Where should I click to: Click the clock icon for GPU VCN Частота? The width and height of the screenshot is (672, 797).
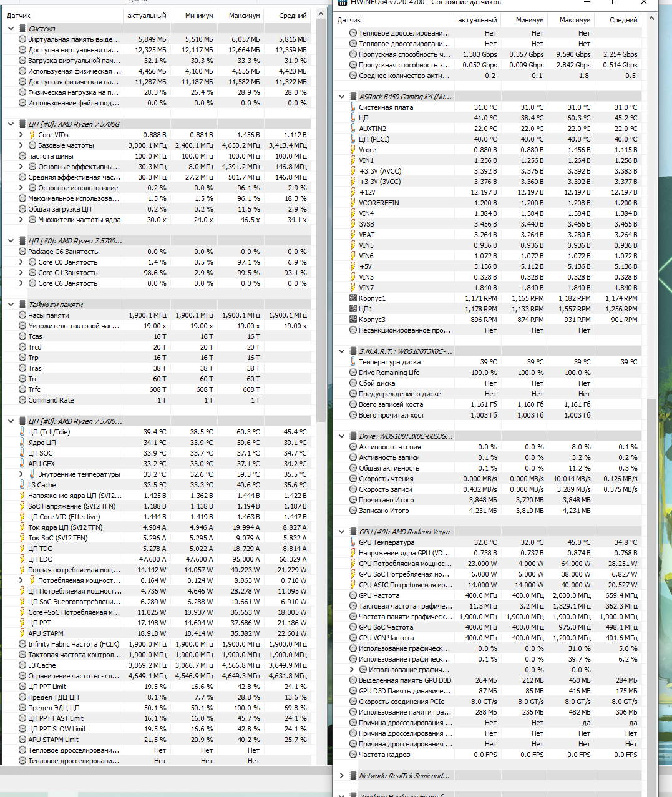(353, 638)
